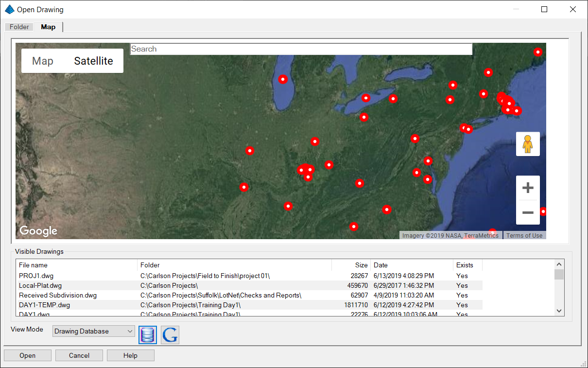
Task: Click the drawings list scroll up arrow
Action: [x=559, y=265]
